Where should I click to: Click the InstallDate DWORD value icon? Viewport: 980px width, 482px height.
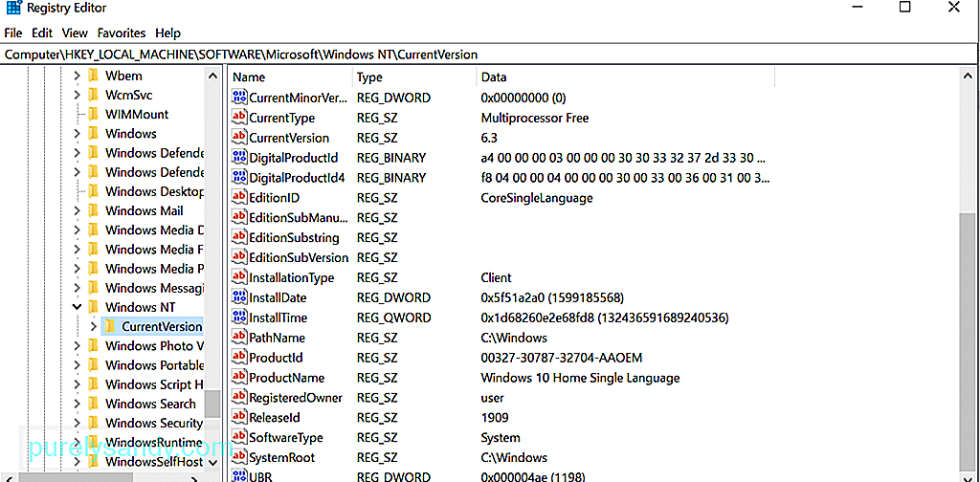coord(238,297)
